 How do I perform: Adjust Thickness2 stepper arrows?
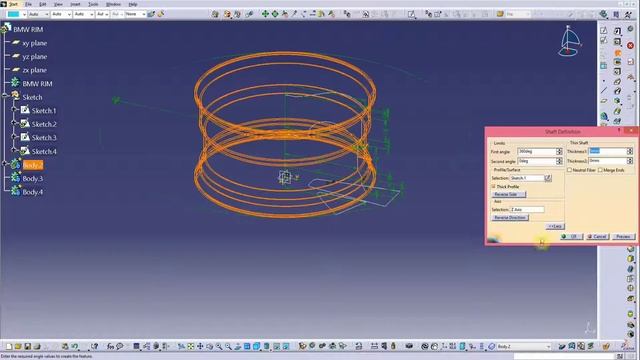[630, 161]
